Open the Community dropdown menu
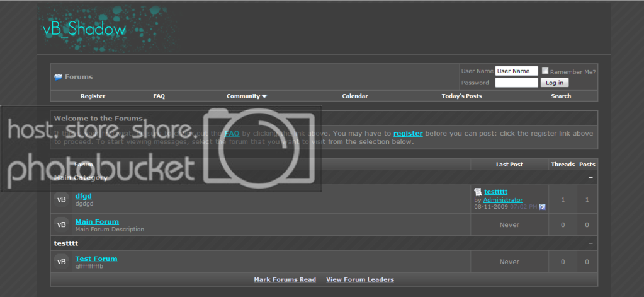The width and height of the screenshot is (644, 297). tap(246, 96)
